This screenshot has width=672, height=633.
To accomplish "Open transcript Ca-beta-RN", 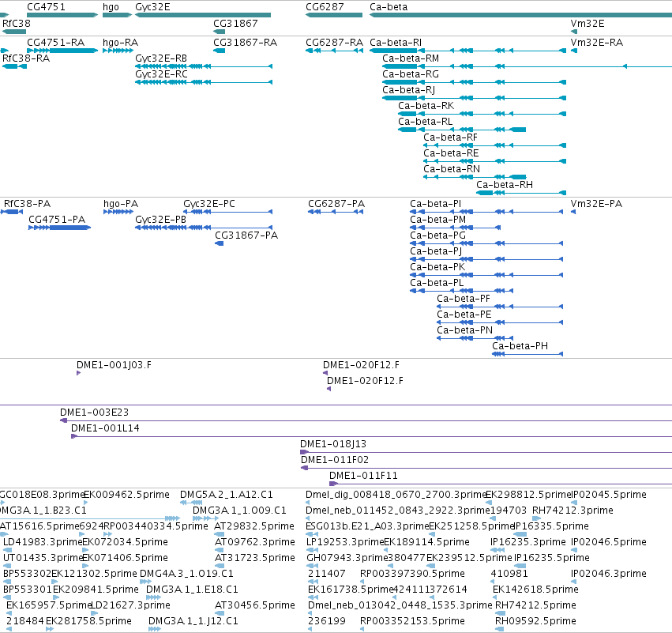I will [452, 169].
